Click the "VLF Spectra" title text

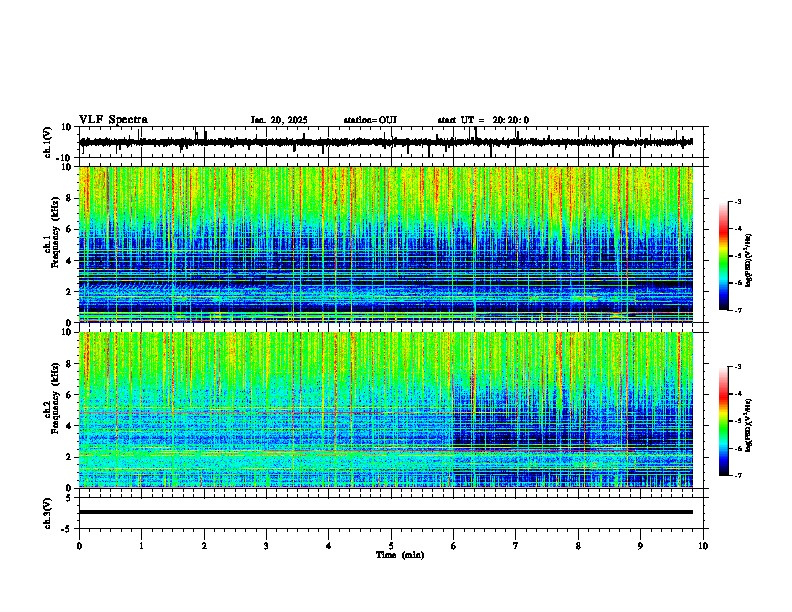click(113, 120)
